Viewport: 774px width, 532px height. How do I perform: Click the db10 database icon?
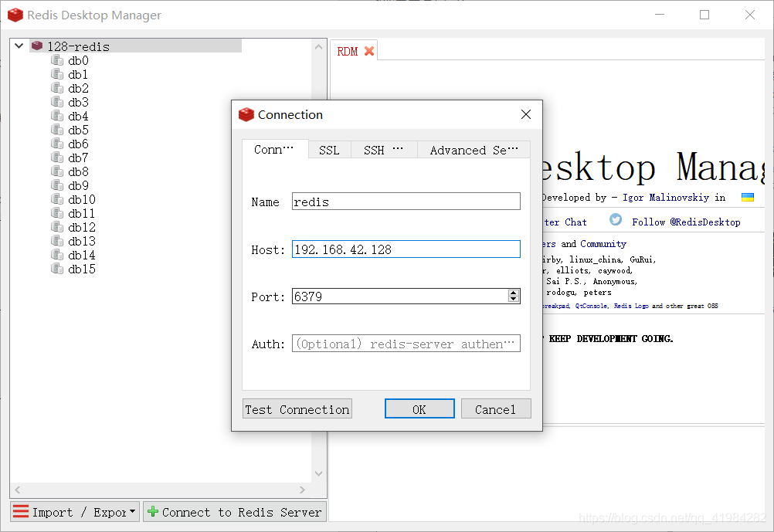(57, 199)
